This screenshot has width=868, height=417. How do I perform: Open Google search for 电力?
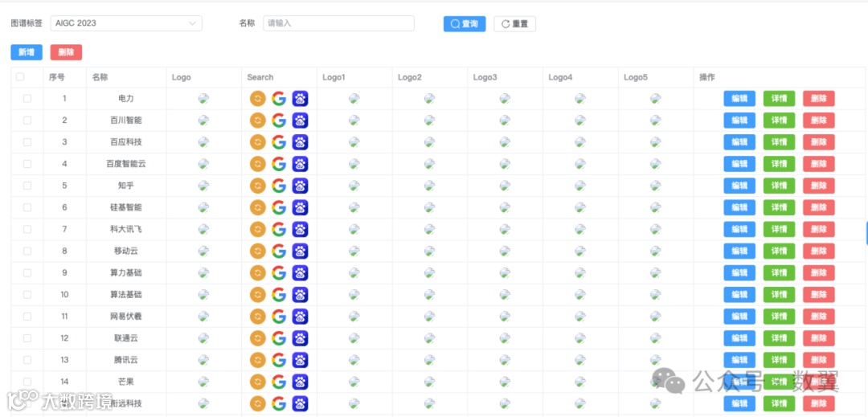[279, 99]
